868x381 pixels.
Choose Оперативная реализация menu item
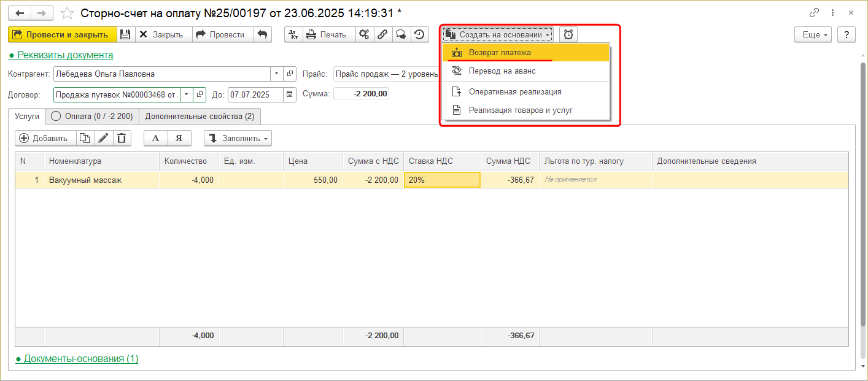(x=525, y=91)
